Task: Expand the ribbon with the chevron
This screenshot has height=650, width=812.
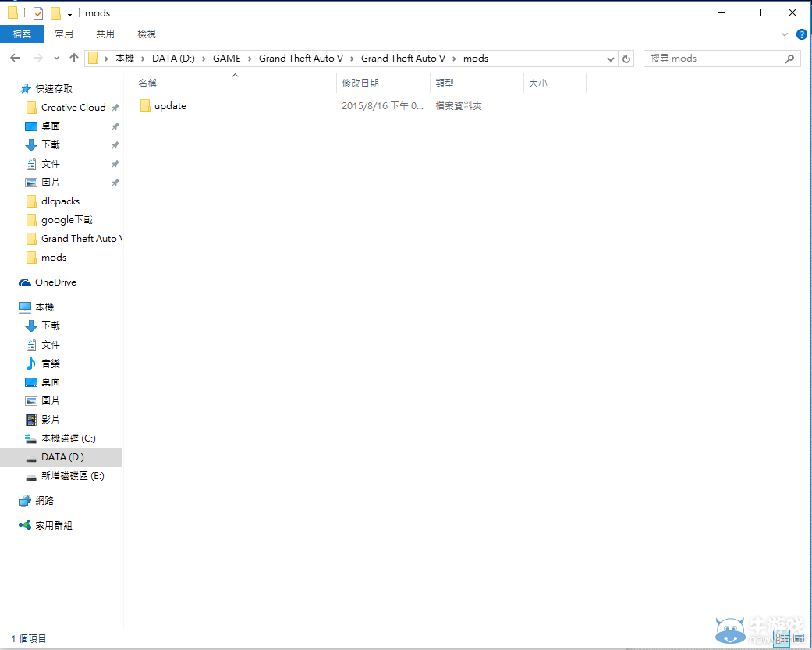Action: click(x=785, y=34)
